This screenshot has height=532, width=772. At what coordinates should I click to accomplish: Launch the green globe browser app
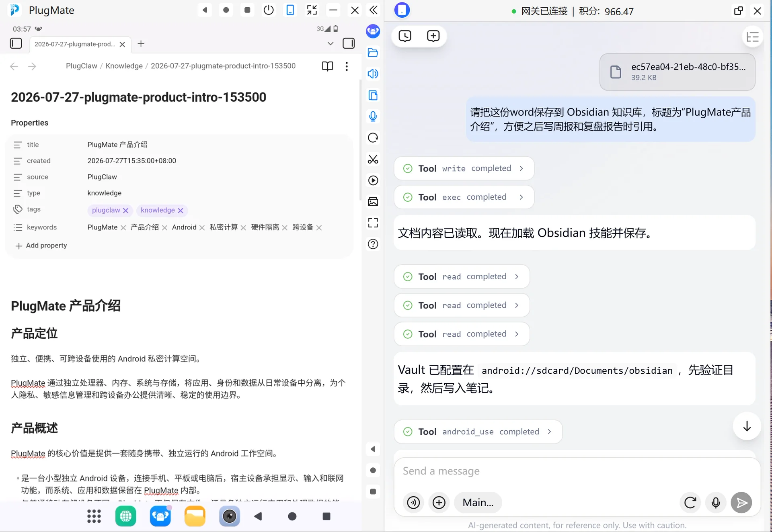coord(126,516)
